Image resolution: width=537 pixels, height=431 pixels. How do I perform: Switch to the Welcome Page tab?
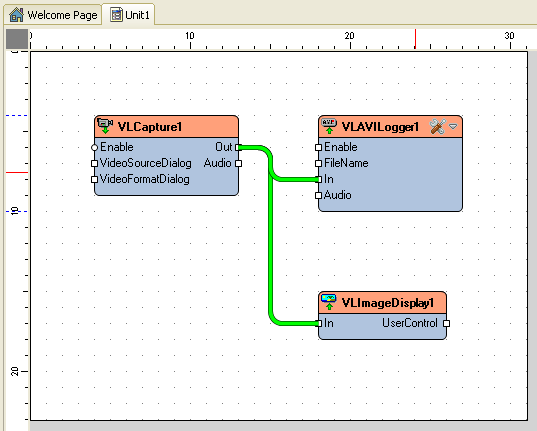point(53,15)
